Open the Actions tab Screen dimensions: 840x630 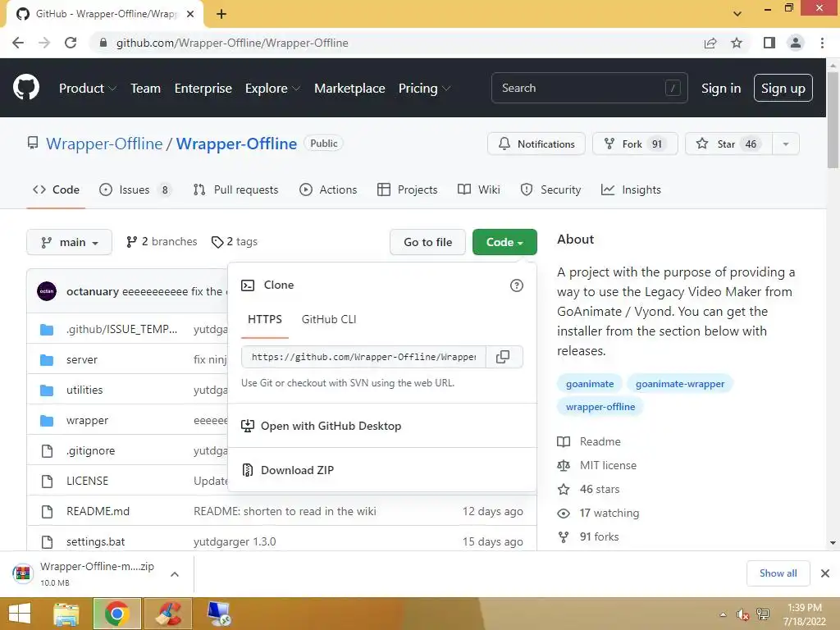tap(328, 189)
